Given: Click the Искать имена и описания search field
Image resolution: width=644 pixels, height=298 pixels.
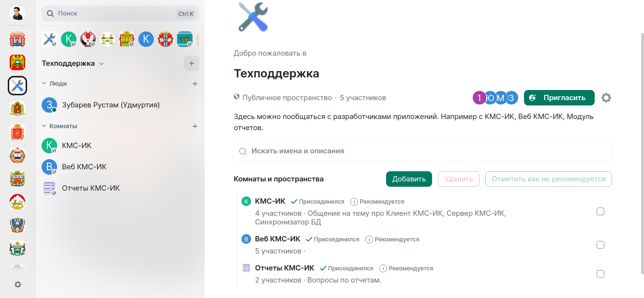Looking at the screenshot, I should (x=422, y=151).
